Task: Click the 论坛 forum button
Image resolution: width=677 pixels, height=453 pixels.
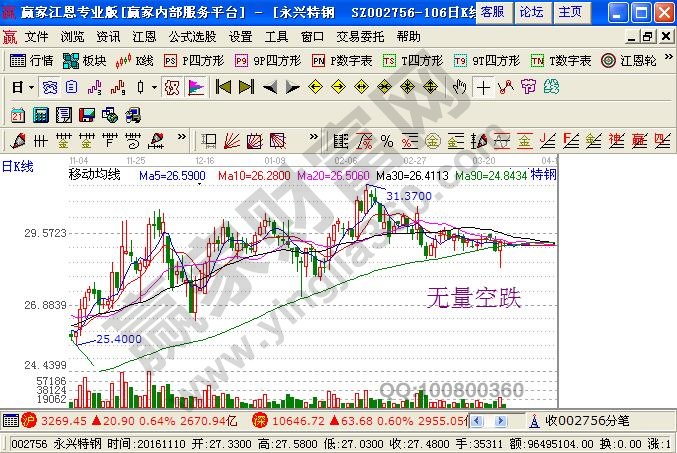Action: (531, 12)
